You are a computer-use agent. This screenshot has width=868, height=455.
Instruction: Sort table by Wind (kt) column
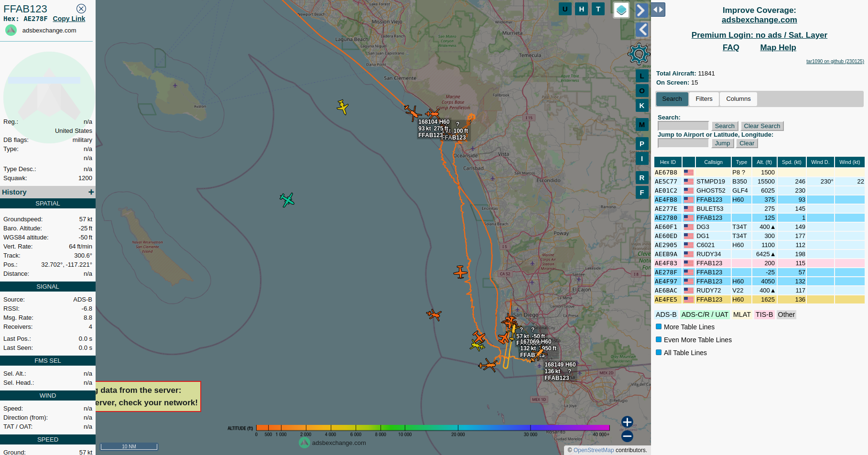(849, 162)
